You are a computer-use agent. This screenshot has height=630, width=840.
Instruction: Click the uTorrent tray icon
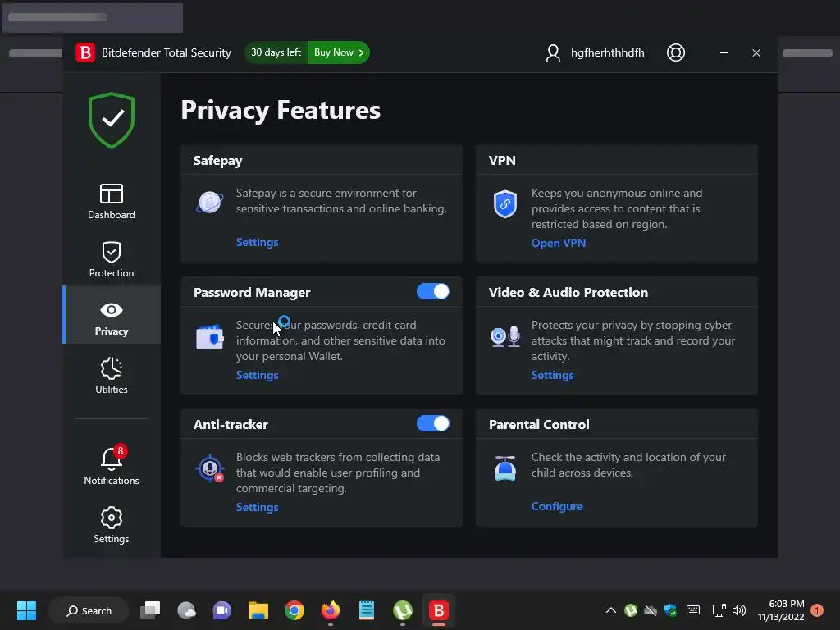(631, 610)
